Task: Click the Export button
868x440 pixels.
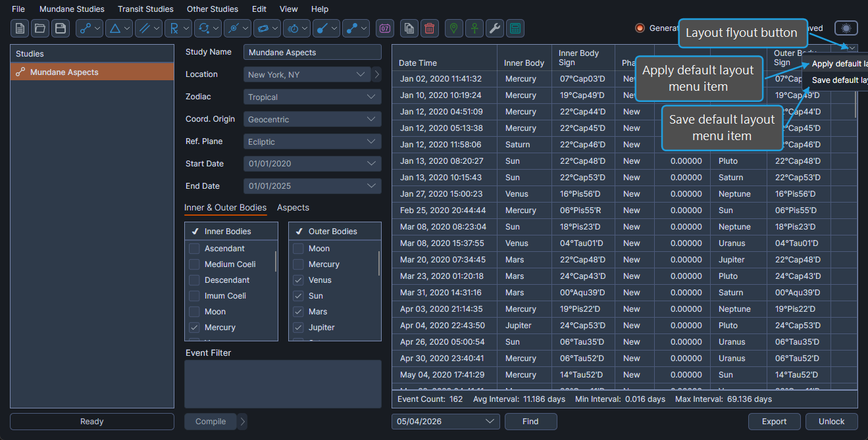Action: tap(775, 422)
